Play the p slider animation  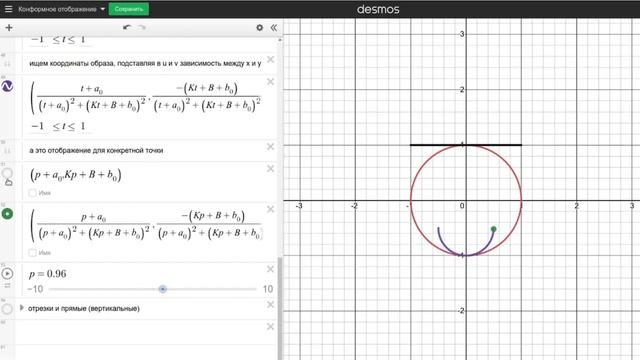click(7, 273)
